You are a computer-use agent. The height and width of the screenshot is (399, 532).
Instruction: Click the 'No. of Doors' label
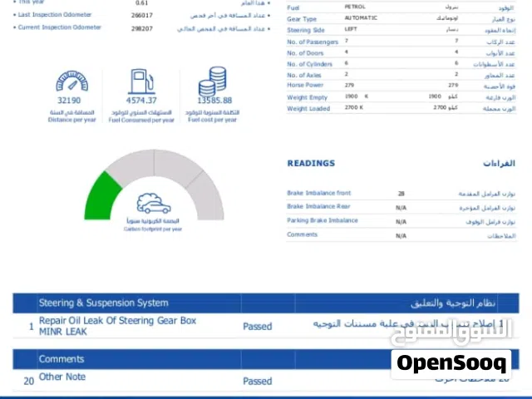[305, 53]
